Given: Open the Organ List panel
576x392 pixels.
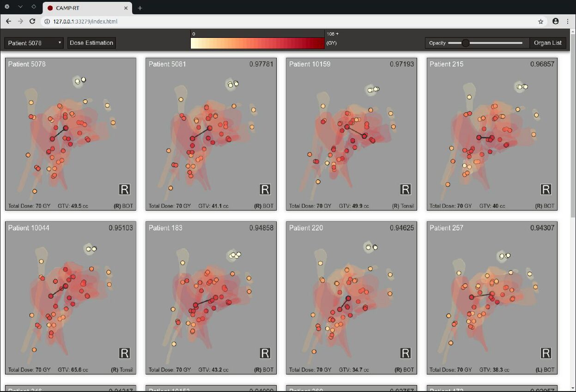Looking at the screenshot, I should (x=547, y=43).
